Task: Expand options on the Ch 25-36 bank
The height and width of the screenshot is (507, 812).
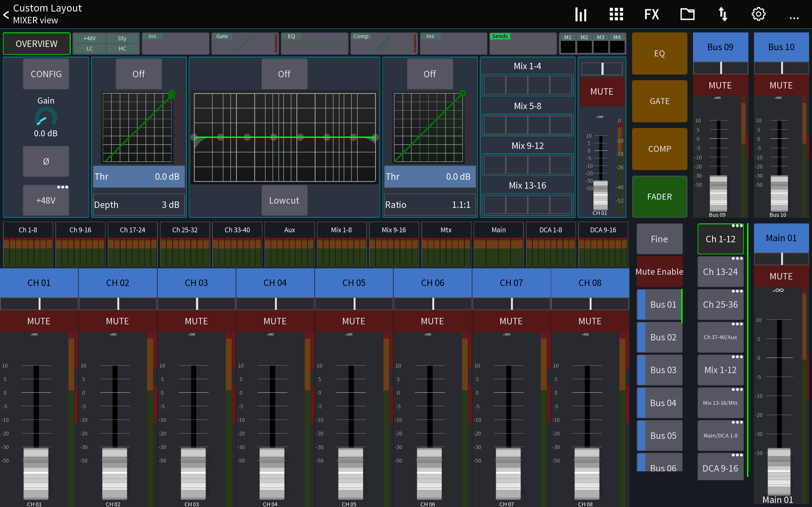Action: click(737, 291)
